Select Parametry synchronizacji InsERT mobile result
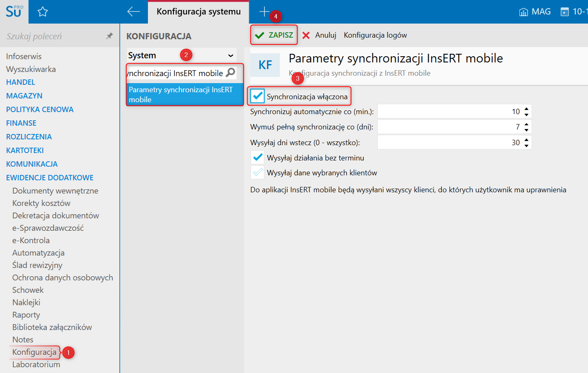 pos(185,95)
